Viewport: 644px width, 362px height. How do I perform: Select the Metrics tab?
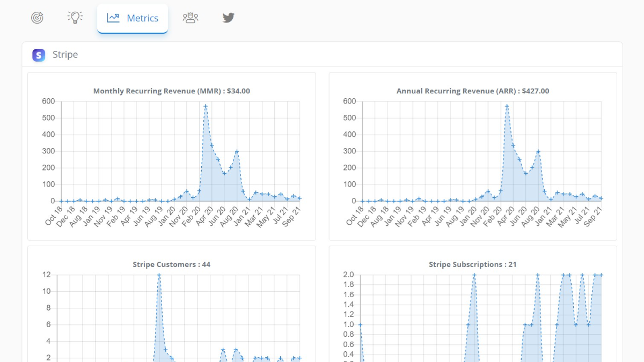133,18
